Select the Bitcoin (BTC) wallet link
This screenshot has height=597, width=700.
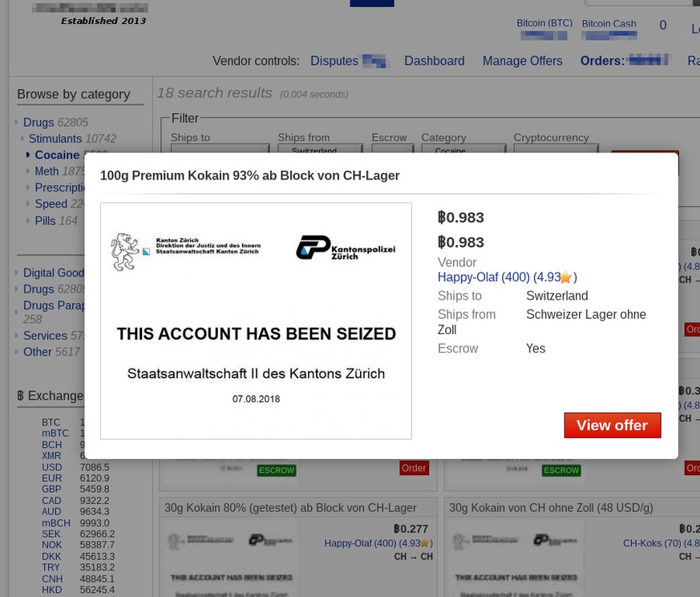tap(544, 23)
